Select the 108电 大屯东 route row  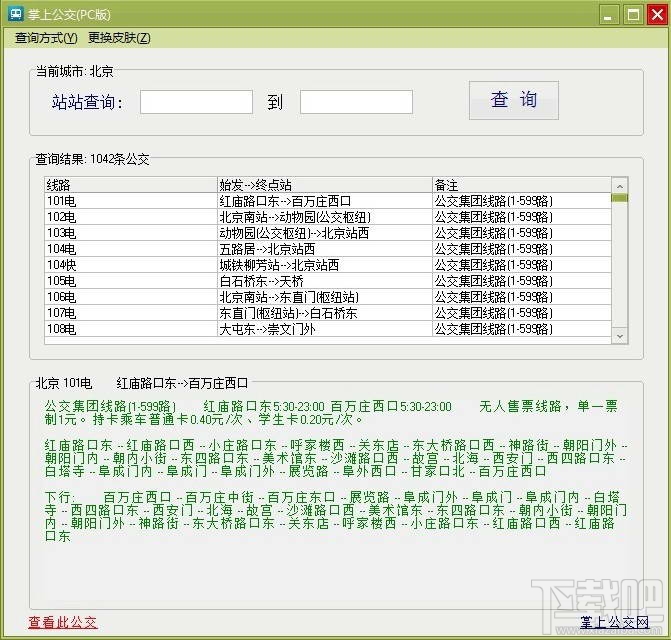(328, 329)
